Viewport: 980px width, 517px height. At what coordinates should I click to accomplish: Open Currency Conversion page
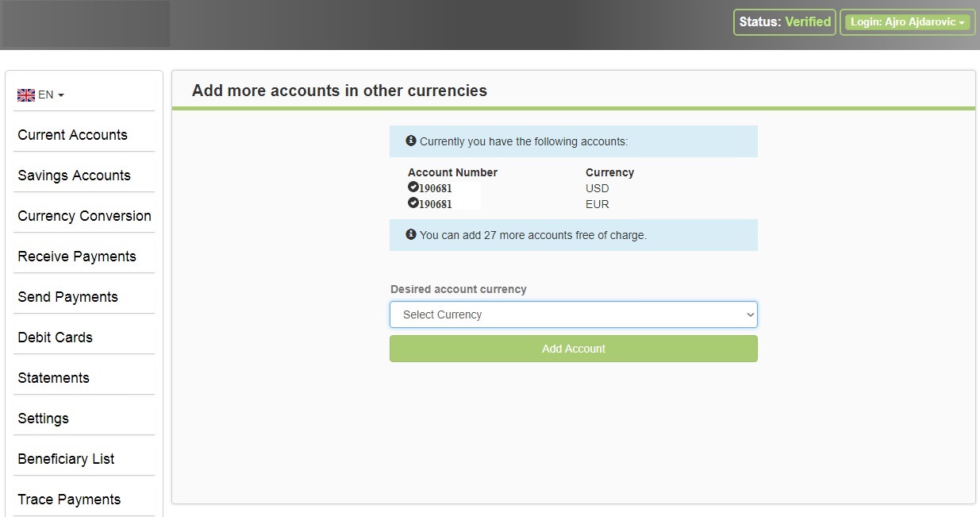(84, 216)
